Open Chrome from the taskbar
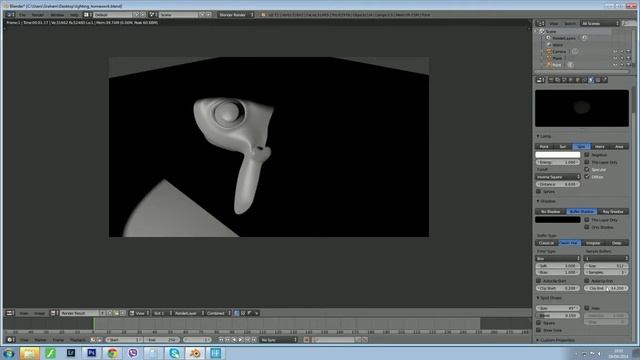Screen dimensions: 640x360 112,353
